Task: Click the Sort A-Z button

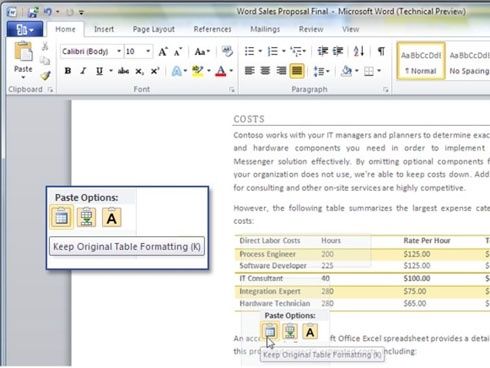Action: tap(359, 51)
